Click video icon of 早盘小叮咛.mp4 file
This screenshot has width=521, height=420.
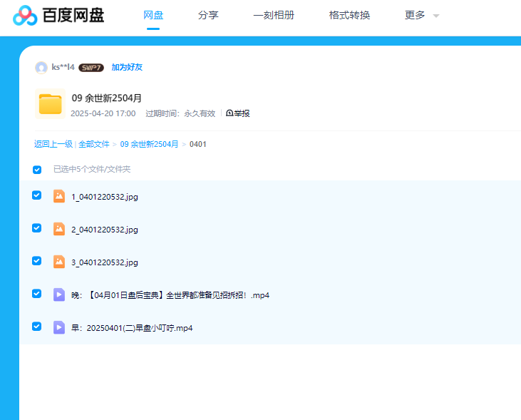pos(59,327)
